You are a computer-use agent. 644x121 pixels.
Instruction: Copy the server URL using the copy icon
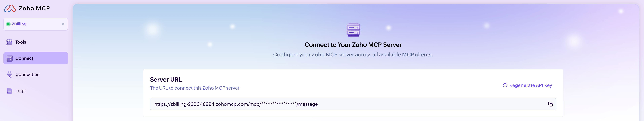point(551,104)
